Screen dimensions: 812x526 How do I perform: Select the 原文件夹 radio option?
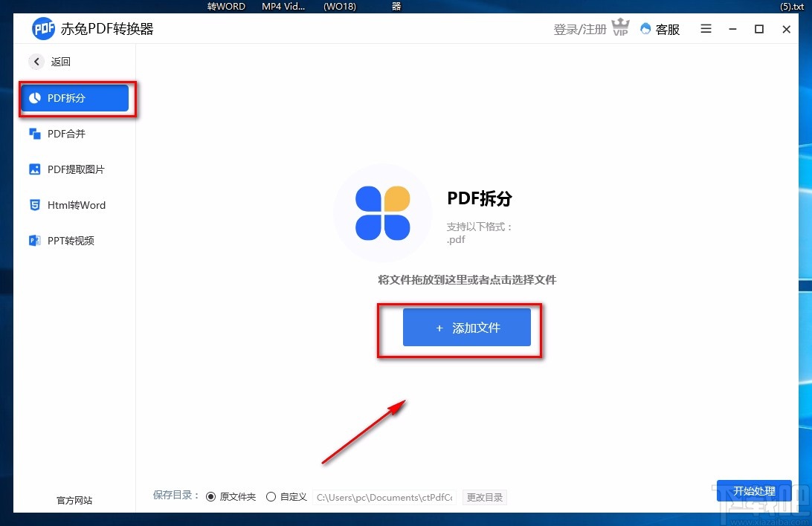coord(211,496)
